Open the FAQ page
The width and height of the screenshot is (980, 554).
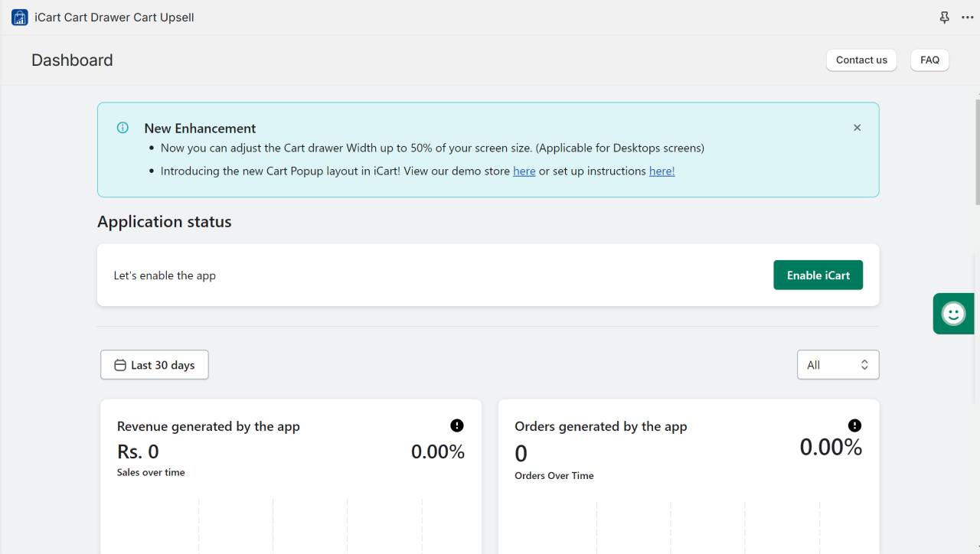click(929, 60)
